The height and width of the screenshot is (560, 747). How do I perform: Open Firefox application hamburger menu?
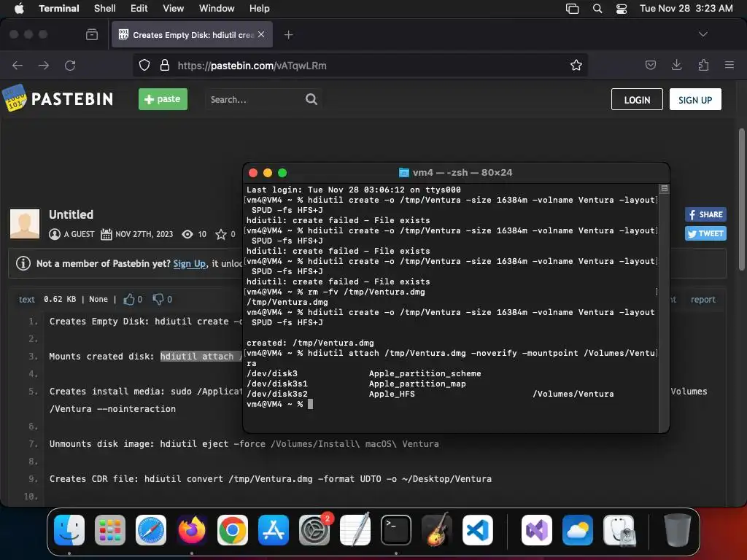click(729, 65)
